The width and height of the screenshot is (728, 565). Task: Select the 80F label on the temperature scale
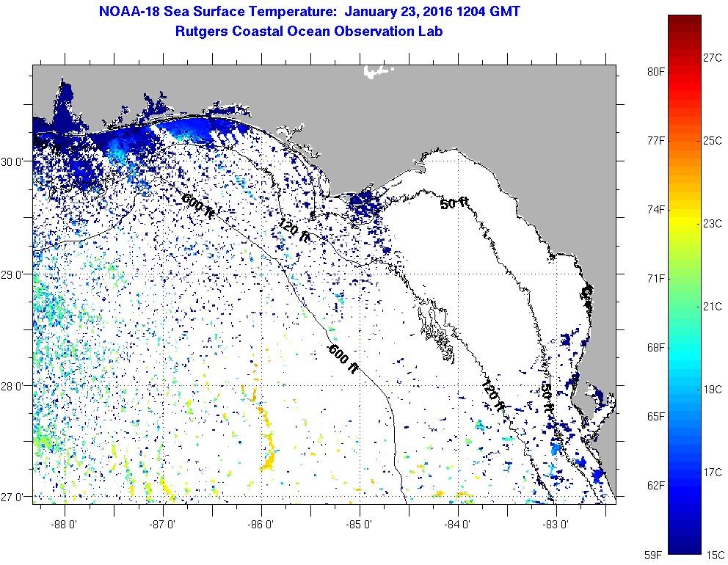655,71
